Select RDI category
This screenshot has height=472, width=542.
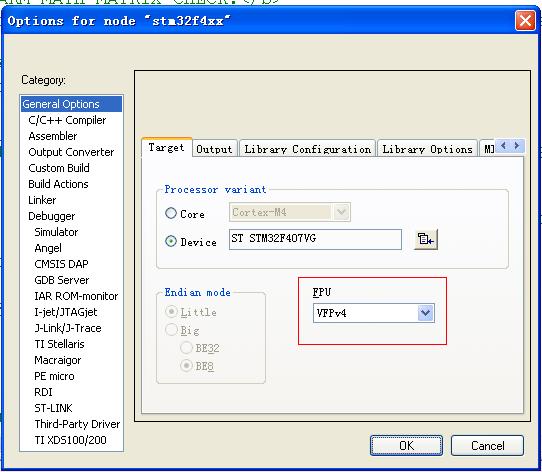point(43,392)
